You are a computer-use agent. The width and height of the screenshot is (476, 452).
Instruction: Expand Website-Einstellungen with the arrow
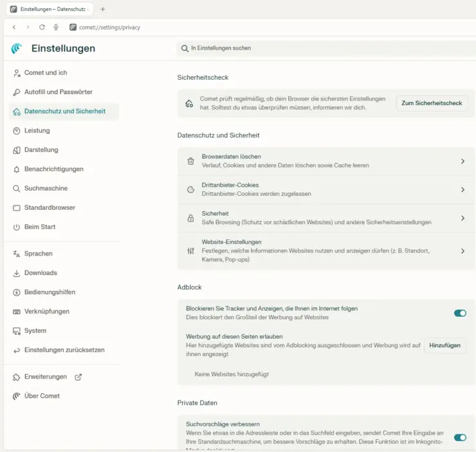point(462,251)
